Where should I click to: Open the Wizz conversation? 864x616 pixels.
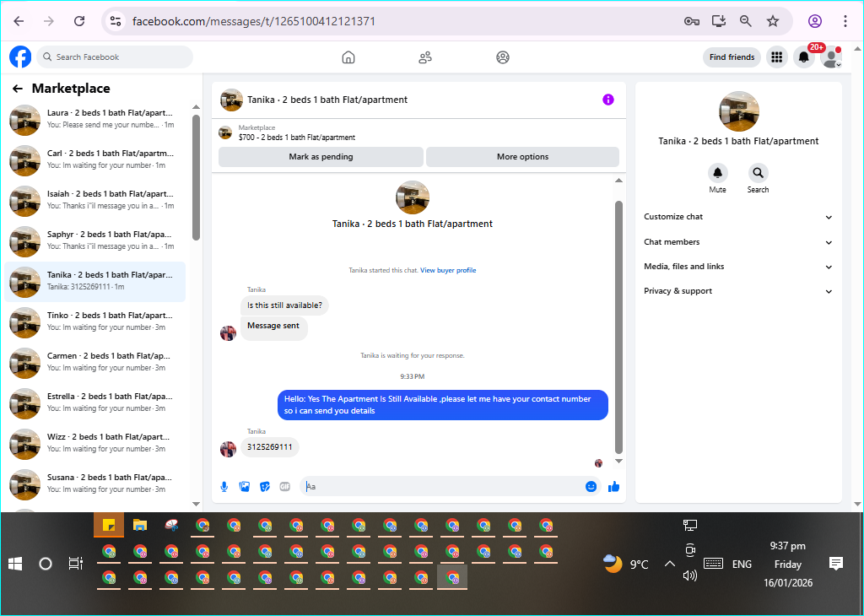coord(95,444)
